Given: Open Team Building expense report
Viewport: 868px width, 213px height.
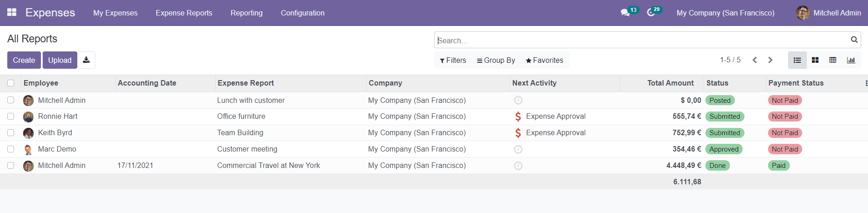Looking at the screenshot, I should click(x=240, y=133).
